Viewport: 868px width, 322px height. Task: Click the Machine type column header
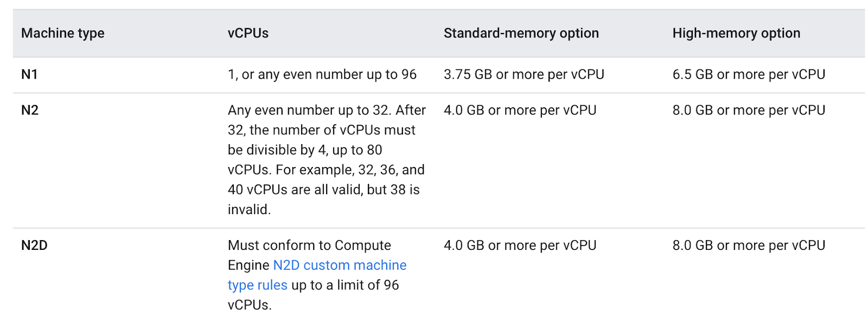(63, 33)
